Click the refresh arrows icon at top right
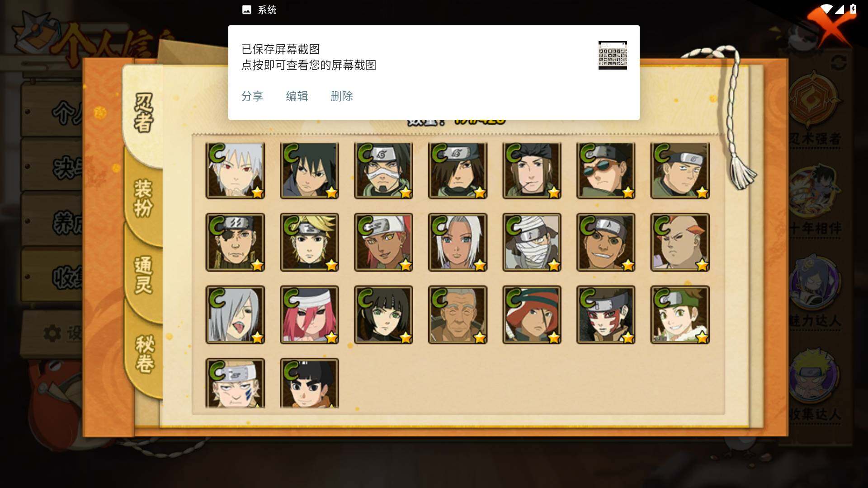The width and height of the screenshot is (868, 488). point(839,63)
